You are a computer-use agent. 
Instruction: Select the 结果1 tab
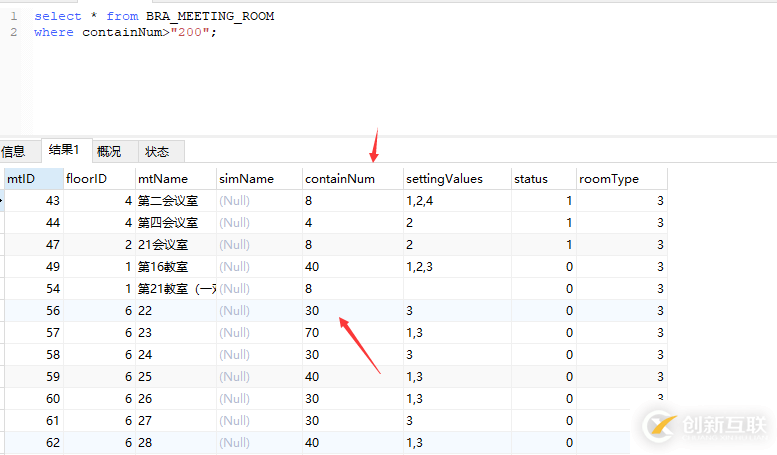(66, 150)
